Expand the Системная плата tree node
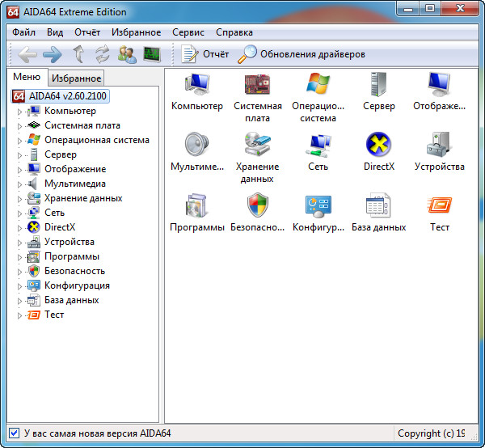The height and width of the screenshot is (448, 485). tap(20, 126)
